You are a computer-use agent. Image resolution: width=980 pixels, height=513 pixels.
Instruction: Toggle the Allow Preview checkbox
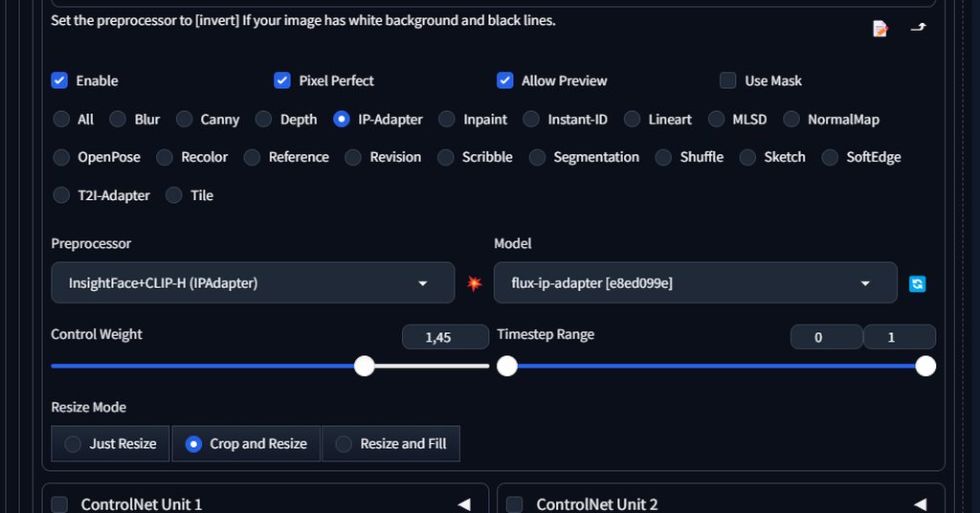[505, 80]
